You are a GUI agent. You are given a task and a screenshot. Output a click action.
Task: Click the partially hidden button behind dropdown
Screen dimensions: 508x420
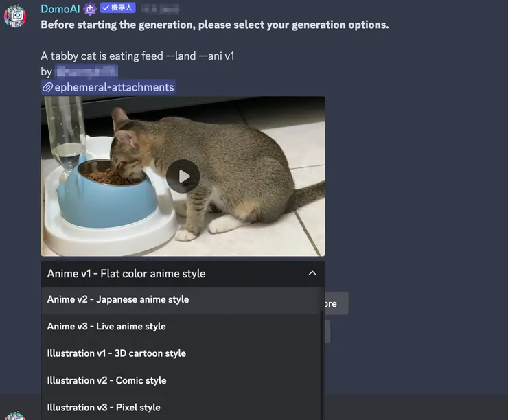click(336, 303)
